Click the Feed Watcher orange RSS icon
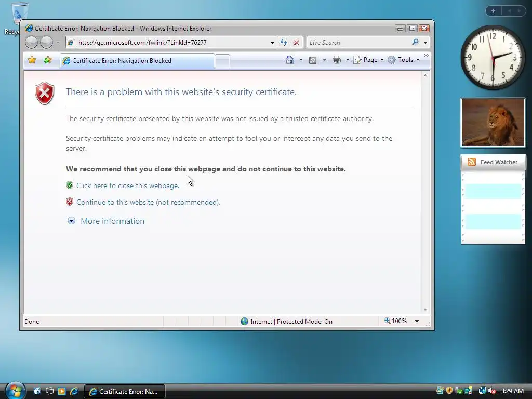Image resolution: width=532 pixels, height=399 pixels. (472, 162)
